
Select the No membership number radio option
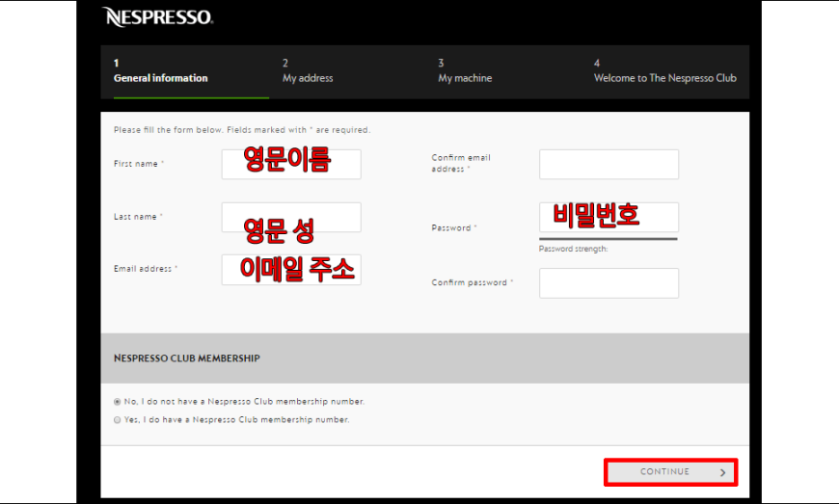[118, 402]
